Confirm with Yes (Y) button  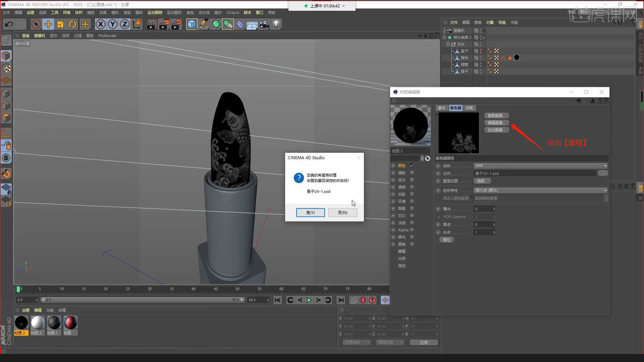tap(310, 213)
